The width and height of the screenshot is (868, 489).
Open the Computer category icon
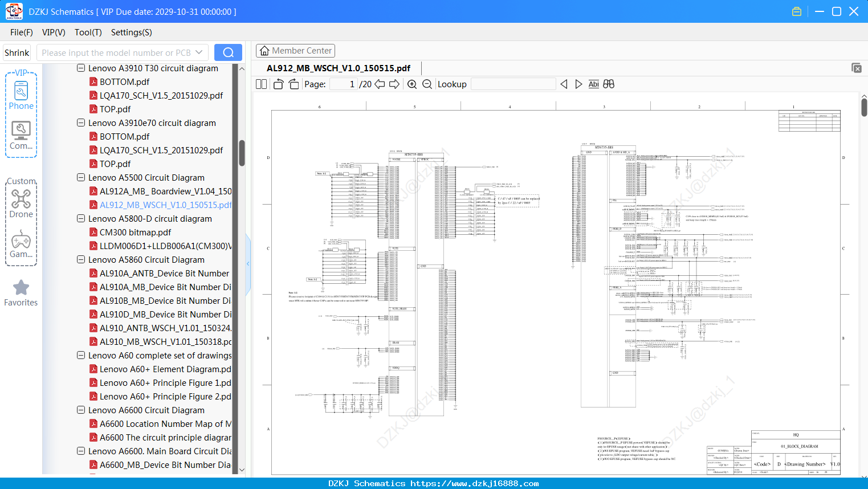(21, 136)
